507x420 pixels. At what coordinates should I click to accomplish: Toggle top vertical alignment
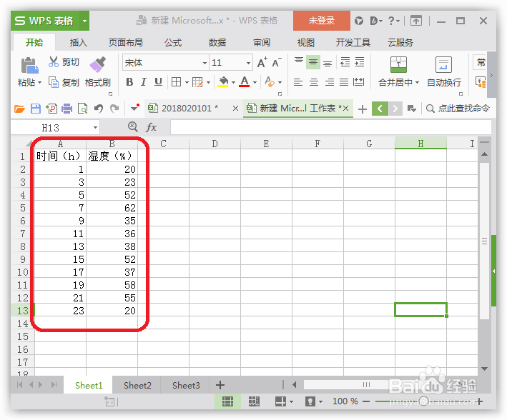299,61
